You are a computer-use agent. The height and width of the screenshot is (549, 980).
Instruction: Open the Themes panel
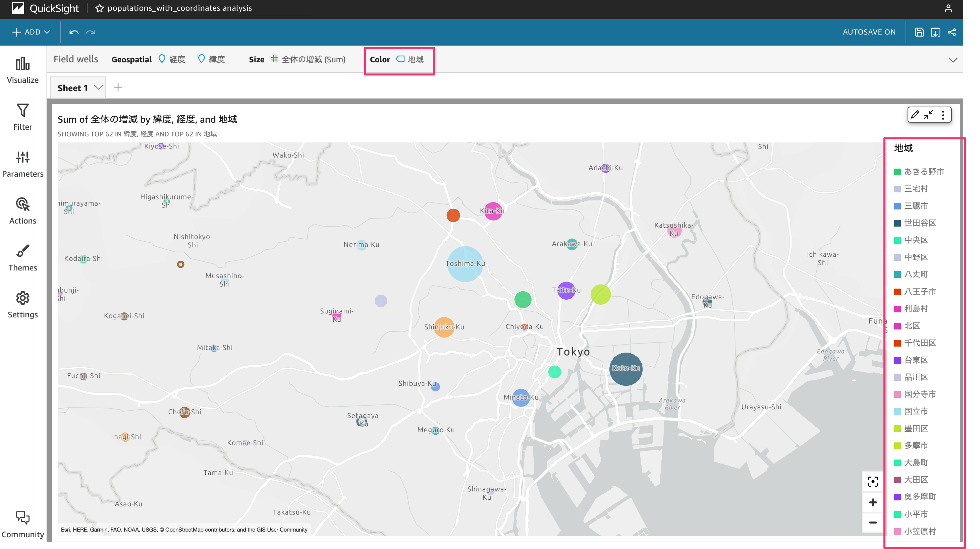[x=23, y=258]
